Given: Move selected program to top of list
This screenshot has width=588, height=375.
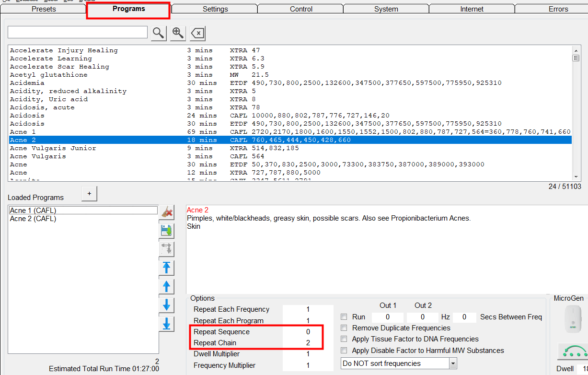Looking at the screenshot, I should click(x=167, y=268).
